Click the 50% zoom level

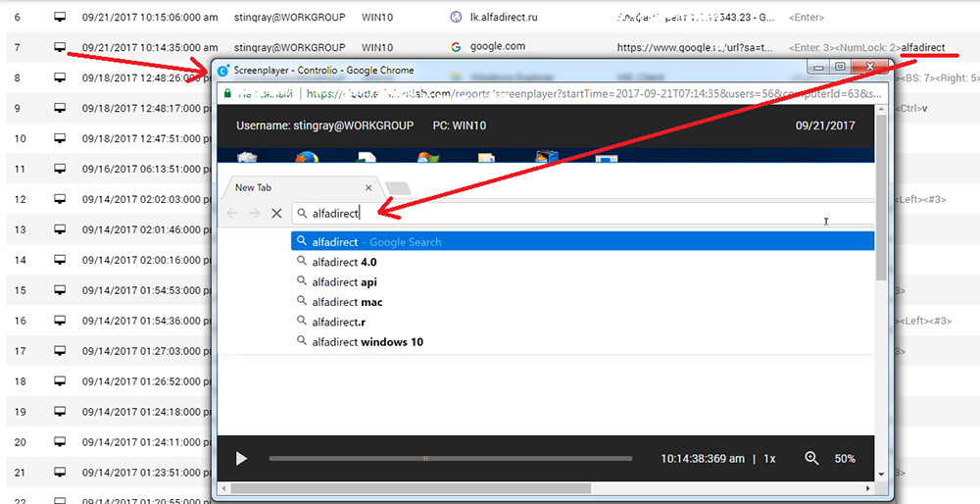845,459
